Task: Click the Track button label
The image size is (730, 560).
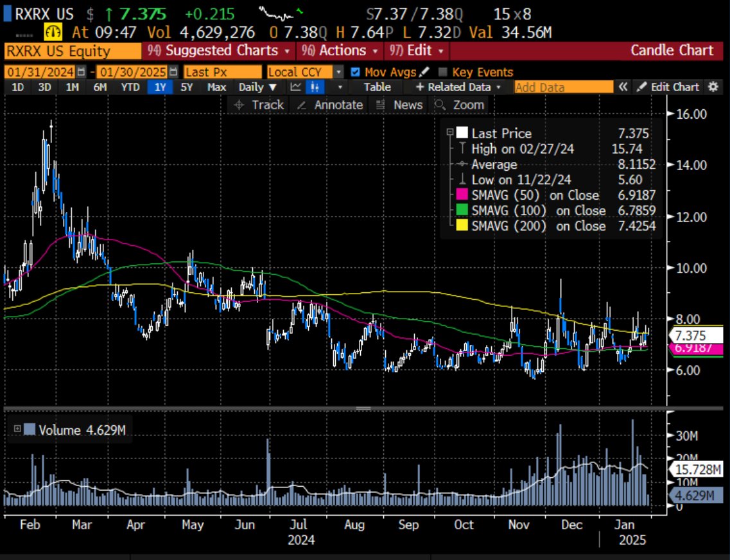Action: pyautogui.click(x=268, y=105)
